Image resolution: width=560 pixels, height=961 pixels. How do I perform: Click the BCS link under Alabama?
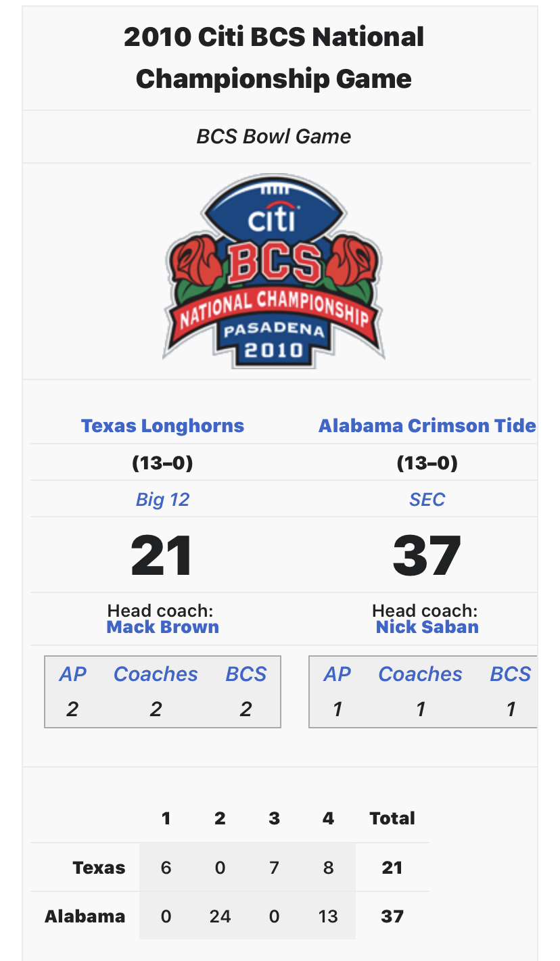[510, 674]
